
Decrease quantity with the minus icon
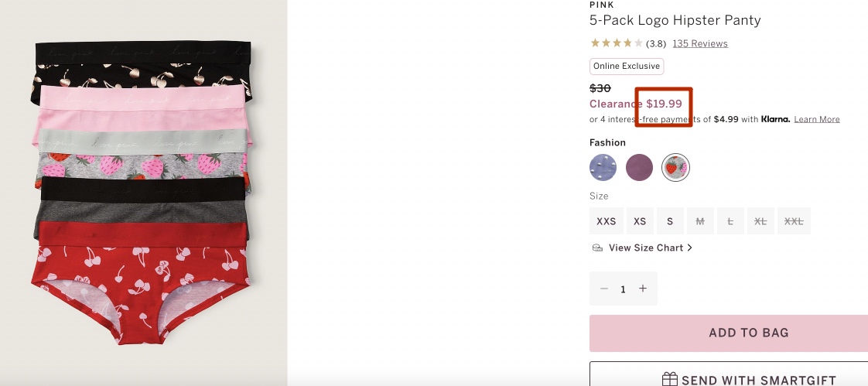[604, 289]
